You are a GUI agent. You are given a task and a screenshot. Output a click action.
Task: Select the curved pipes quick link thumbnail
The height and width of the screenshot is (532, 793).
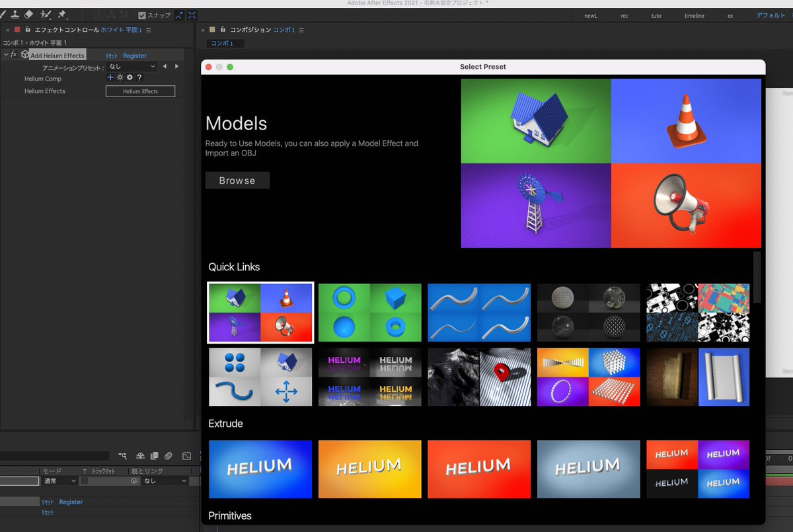(x=479, y=313)
